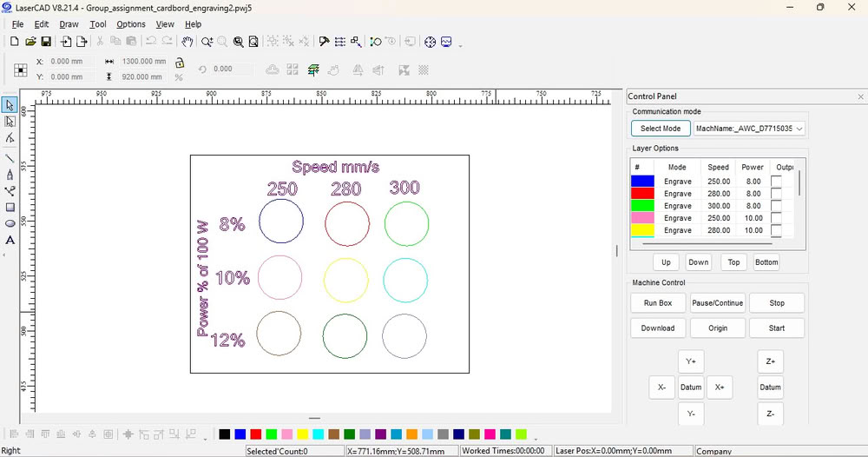Click the Download button
868x457 pixels.
(658, 328)
